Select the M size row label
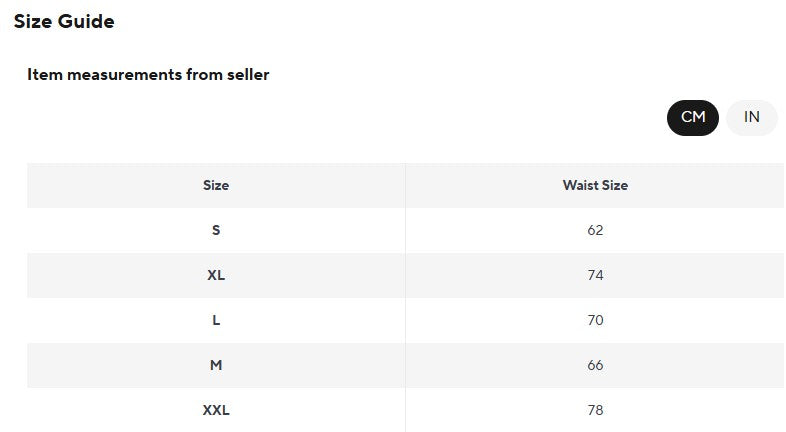The height and width of the screenshot is (432, 786). click(x=216, y=365)
